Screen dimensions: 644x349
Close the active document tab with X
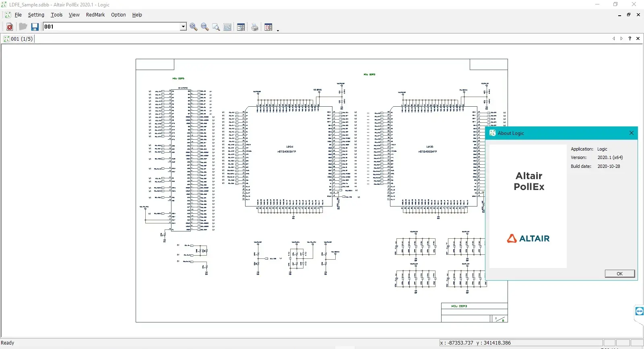638,39
